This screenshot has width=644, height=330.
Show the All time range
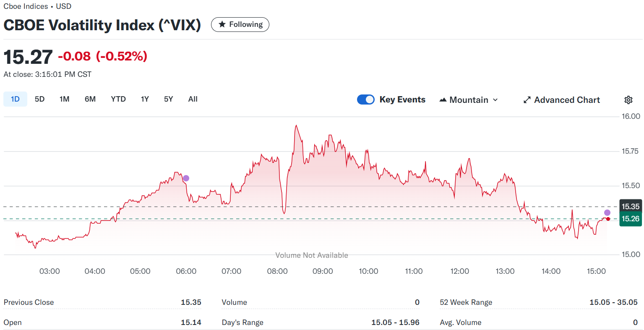coord(193,99)
